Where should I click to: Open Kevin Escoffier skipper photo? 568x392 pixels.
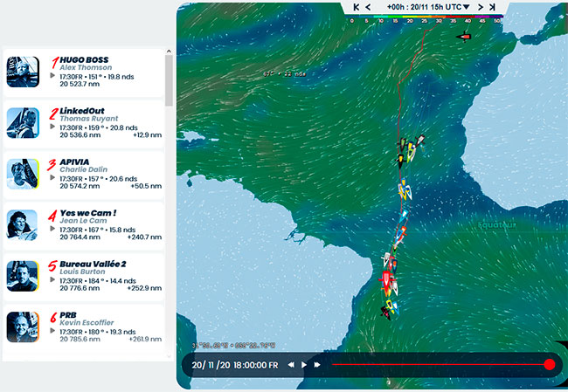point(23,327)
